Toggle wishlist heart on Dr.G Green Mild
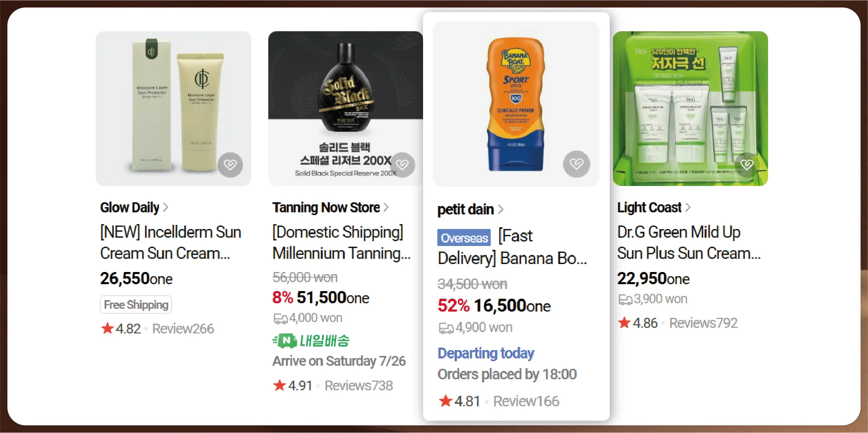The image size is (868, 433). [747, 164]
